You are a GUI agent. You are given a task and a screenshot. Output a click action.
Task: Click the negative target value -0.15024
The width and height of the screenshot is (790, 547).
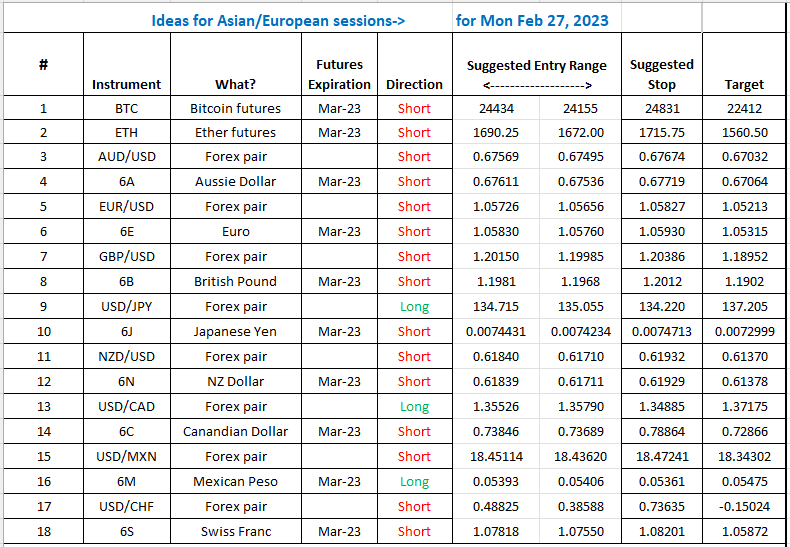[744, 507]
